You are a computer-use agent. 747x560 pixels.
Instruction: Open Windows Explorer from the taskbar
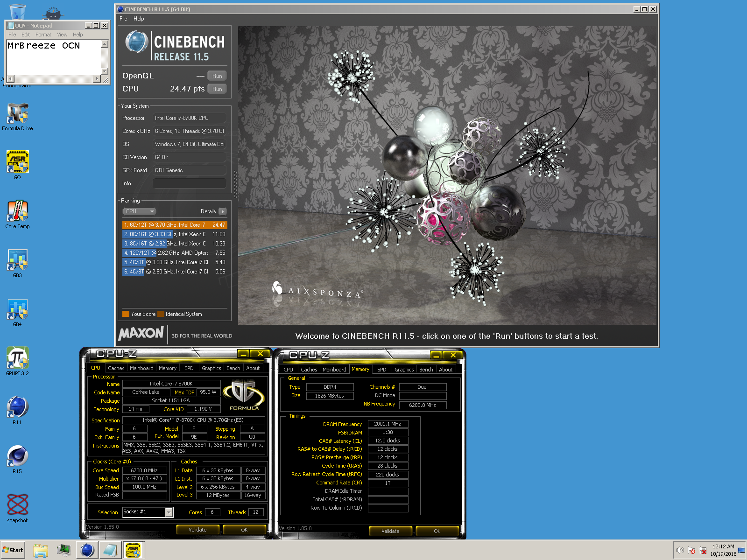pos(41,551)
